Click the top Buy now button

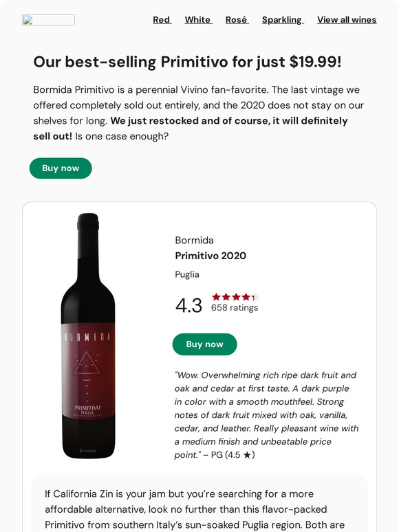point(61,168)
